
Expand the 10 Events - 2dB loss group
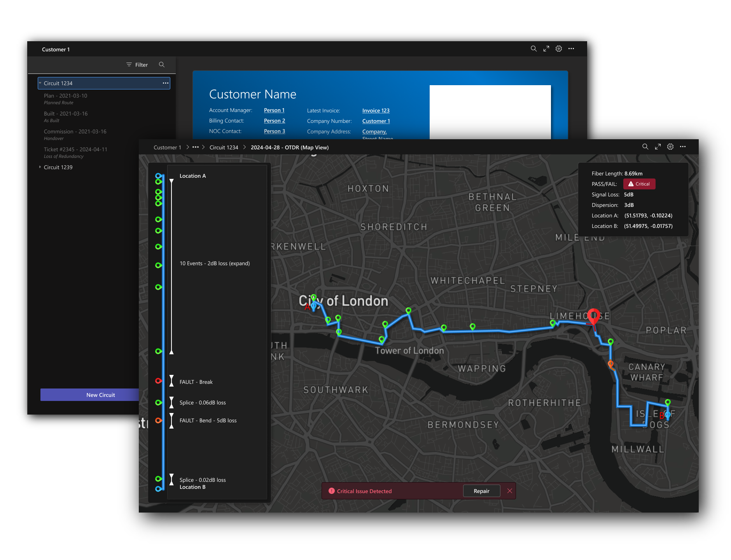[x=215, y=263]
